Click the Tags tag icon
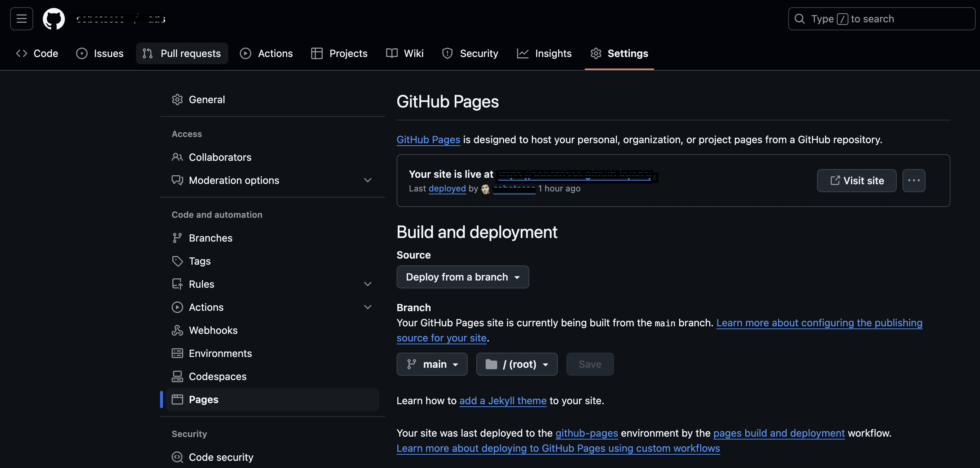 (177, 261)
